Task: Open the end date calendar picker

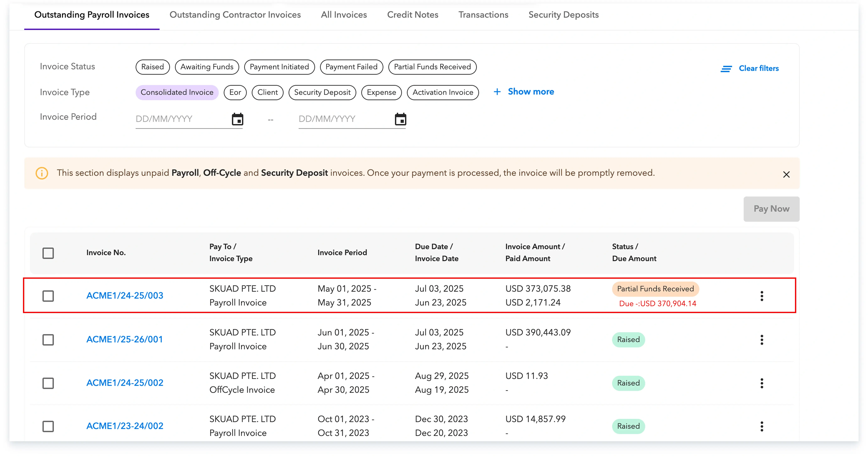Action: click(400, 119)
